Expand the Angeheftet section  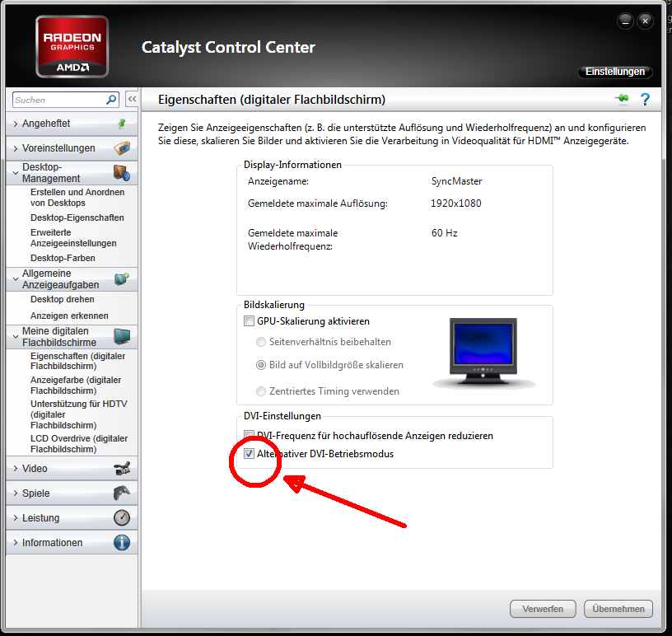[x=46, y=124]
